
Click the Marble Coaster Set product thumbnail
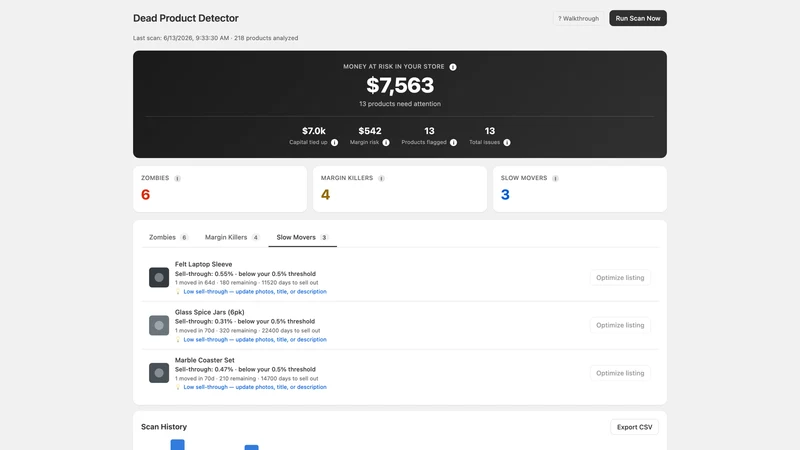[159, 373]
